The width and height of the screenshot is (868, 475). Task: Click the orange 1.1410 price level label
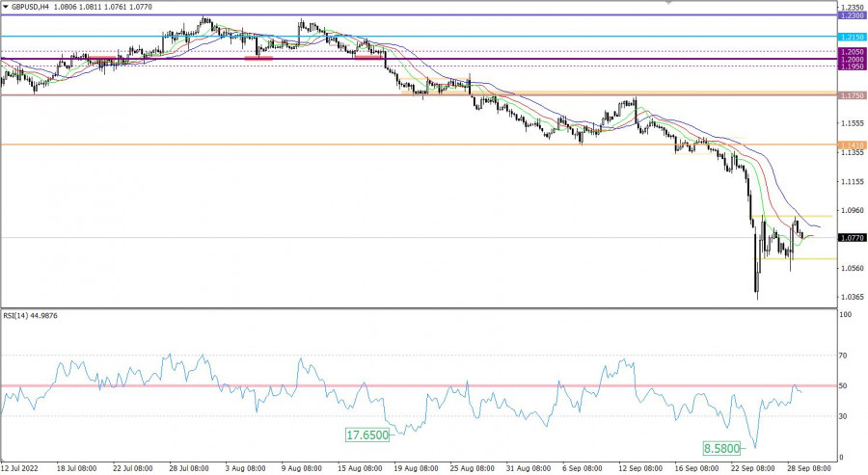click(852, 145)
